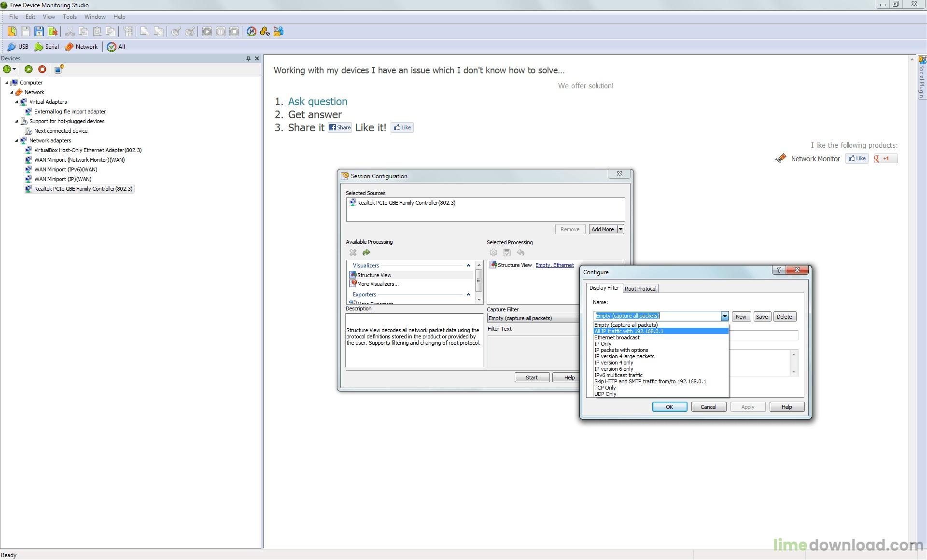Select 'TCP Only' from filter dropdown list

(605, 388)
